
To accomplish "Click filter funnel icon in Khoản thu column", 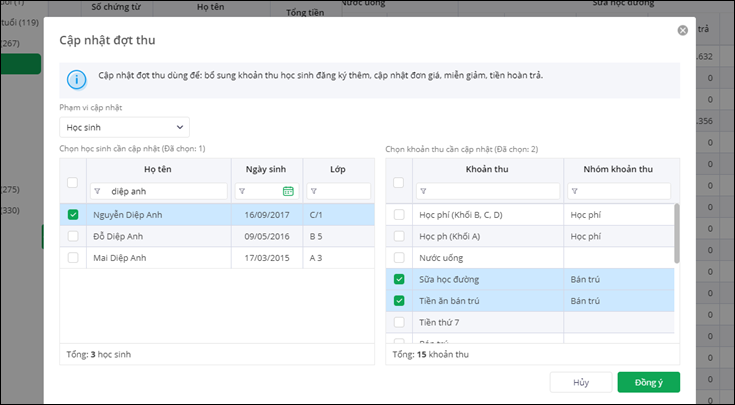I will point(424,191).
